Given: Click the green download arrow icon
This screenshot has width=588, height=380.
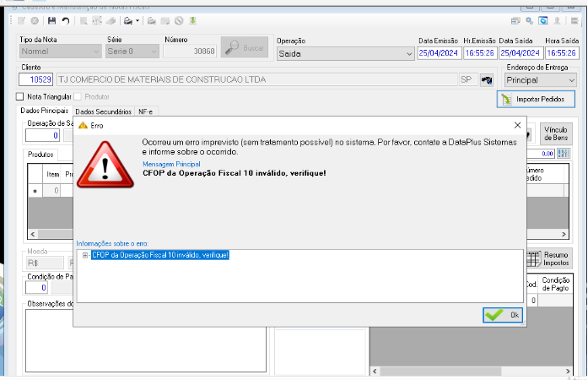Looking at the screenshot, I should tap(192, 20).
